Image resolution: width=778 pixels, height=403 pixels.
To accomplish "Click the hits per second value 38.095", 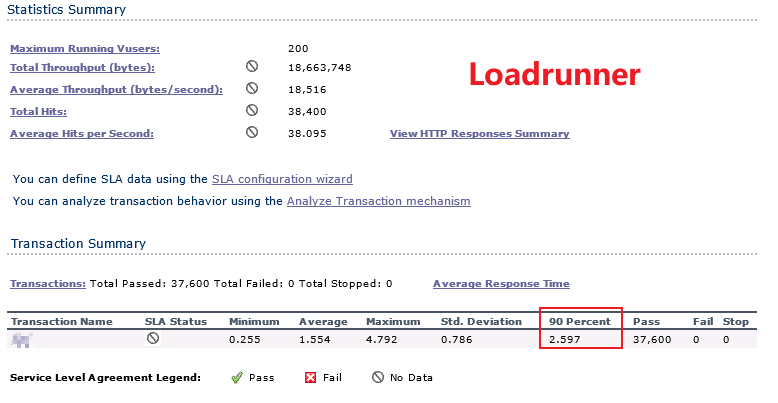I will (x=307, y=134).
